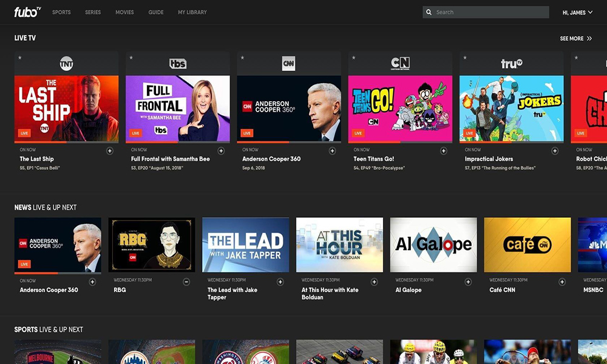
Task: Click Teen Titans Go! progress bar
Action: (400, 142)
